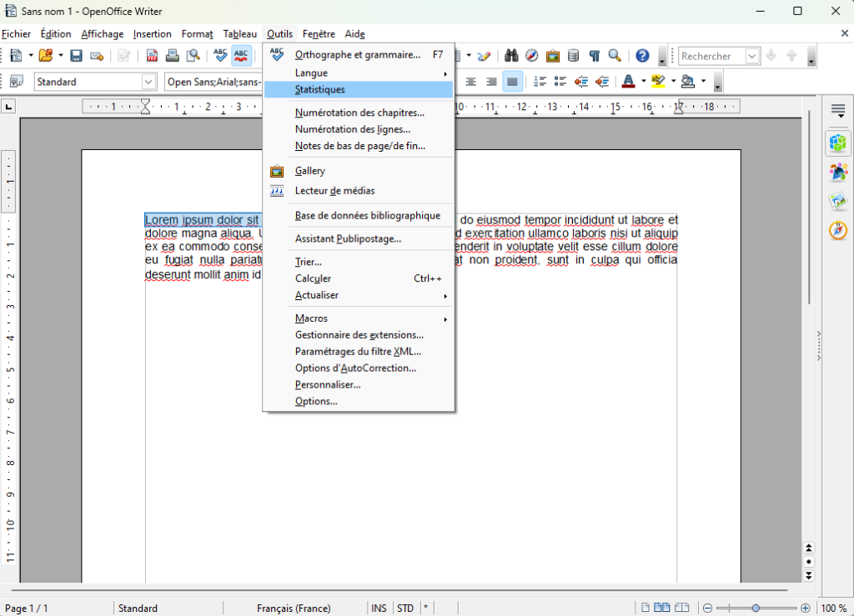
Task: Click the Open file folder icon
Action: (46, 56)
